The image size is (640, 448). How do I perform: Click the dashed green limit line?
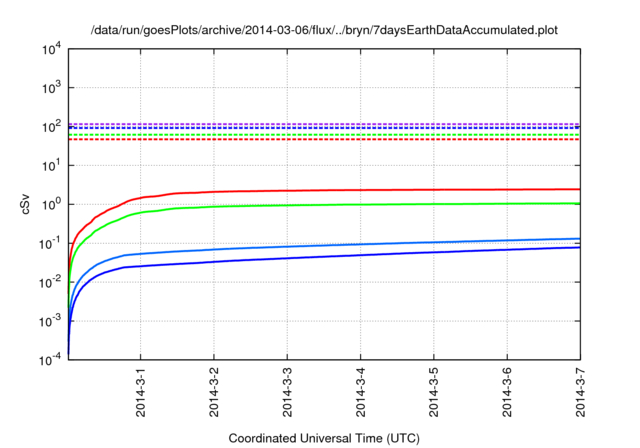(324, 135)
